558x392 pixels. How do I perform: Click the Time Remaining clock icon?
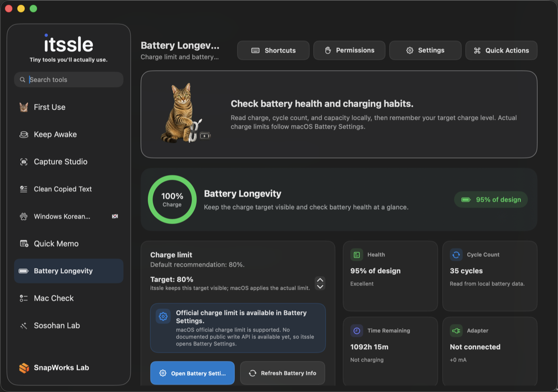pyautogui.click(x=357, y=331)
